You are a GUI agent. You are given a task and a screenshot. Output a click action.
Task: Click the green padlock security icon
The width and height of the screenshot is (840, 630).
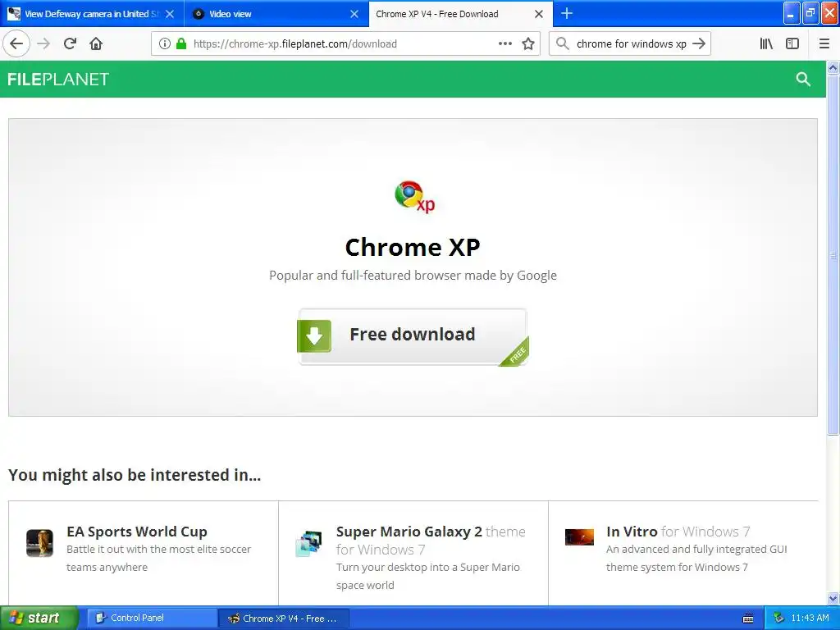coord(181,44)
